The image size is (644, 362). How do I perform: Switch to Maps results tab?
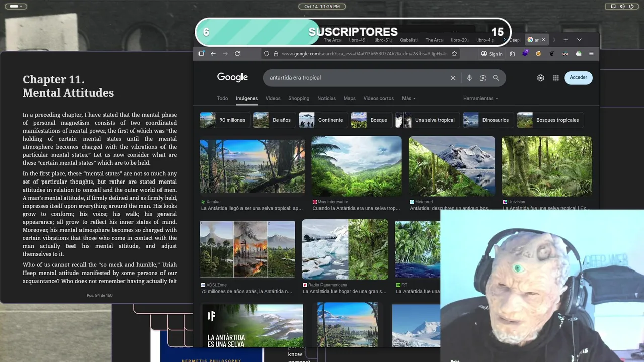(x=349, y=98)
